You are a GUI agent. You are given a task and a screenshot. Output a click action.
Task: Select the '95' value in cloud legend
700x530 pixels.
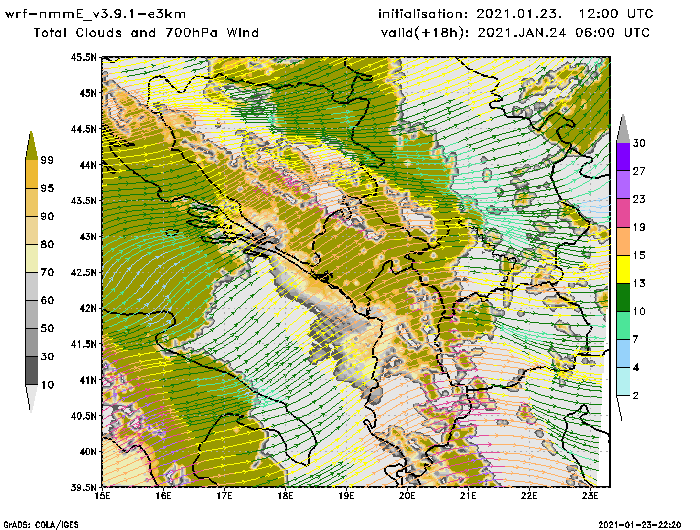pos(47,188)
